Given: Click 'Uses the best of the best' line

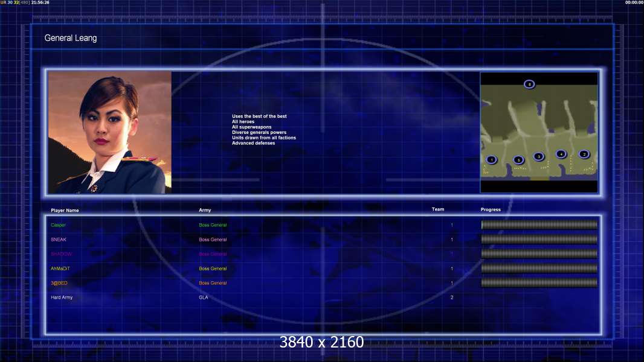Looking at the screenshot, I should click(259, 116).
